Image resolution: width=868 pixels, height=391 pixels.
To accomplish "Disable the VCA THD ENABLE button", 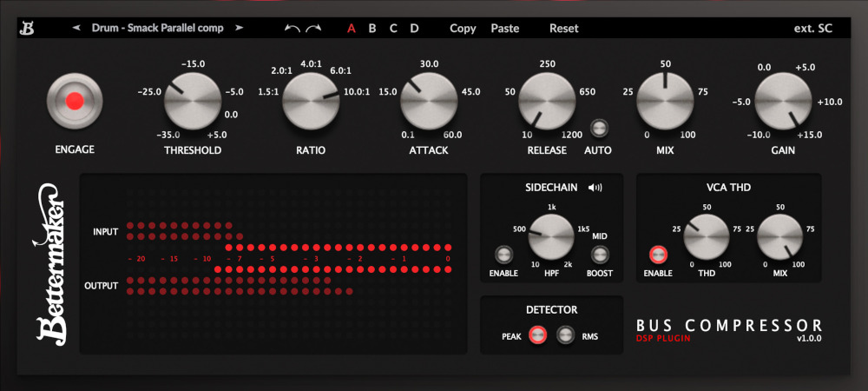I will point(658,255).
